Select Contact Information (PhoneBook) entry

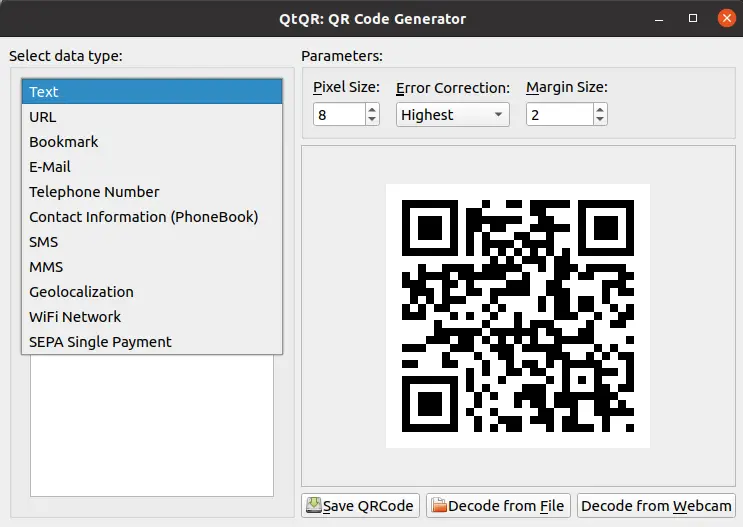point(152,217)
